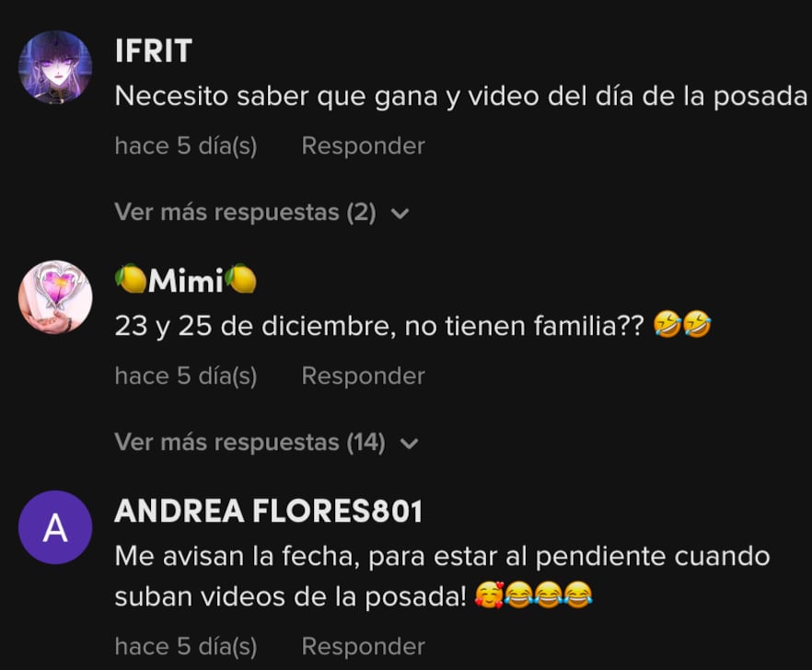Click chevron beside 2 replies
The width and height of the screenshot is (812, 670).
(x=400, y=214)
